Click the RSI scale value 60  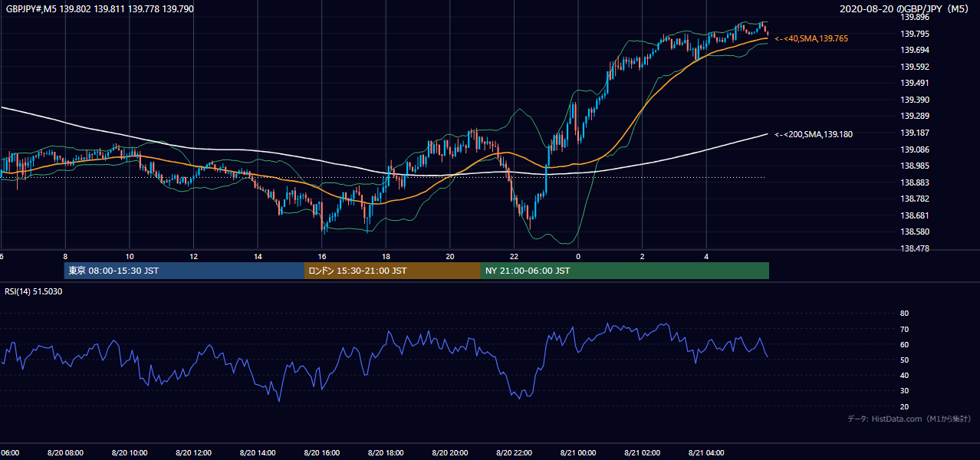[904, 344]
